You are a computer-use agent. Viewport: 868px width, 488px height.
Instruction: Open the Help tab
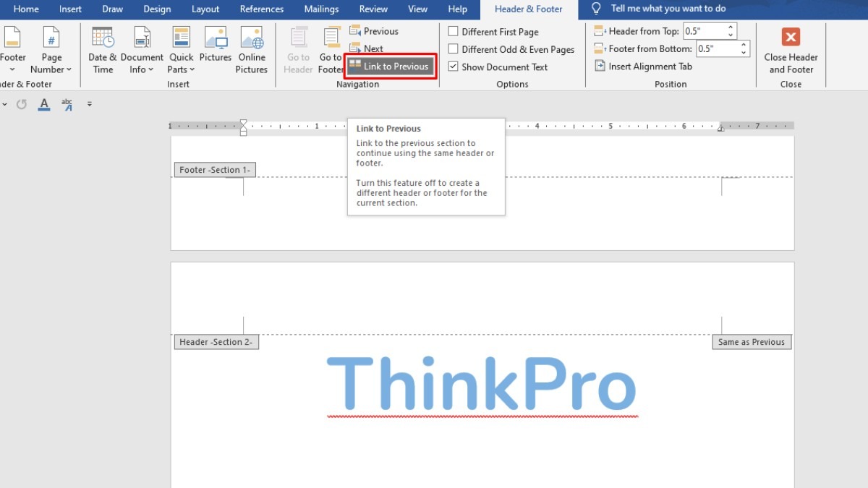point(458,9)
